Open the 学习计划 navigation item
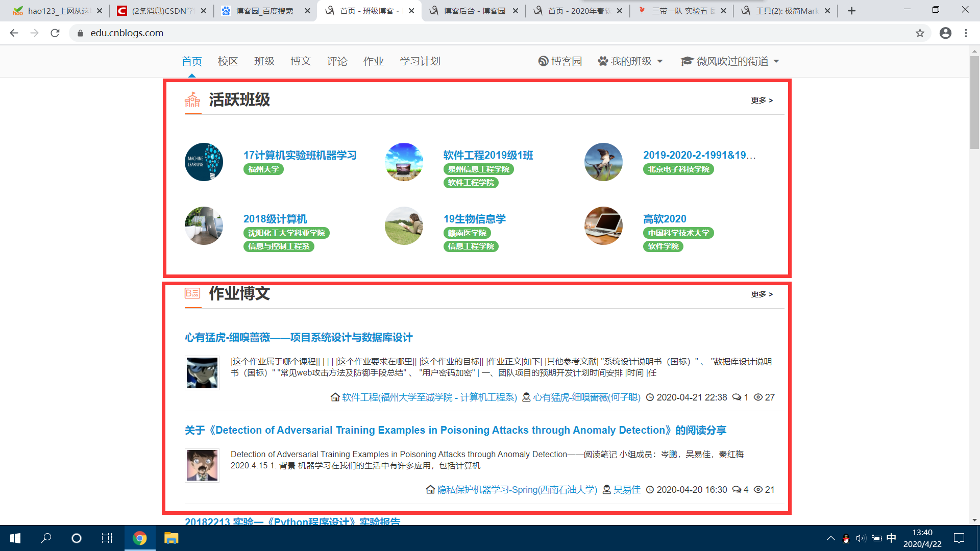980x551 pixels. tap(420, 61)
